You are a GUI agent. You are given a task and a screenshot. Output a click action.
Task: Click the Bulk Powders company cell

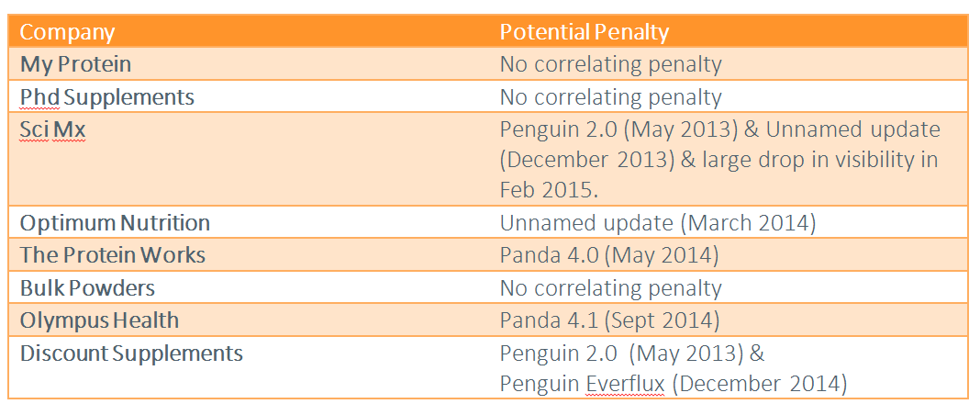point(251,287)
